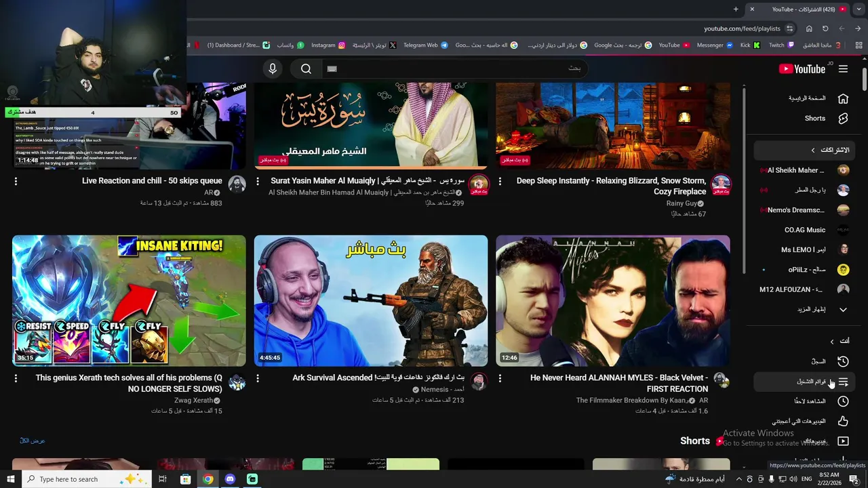
Task: Open Zwag Xerath channel name link
Action: point(193,401)
